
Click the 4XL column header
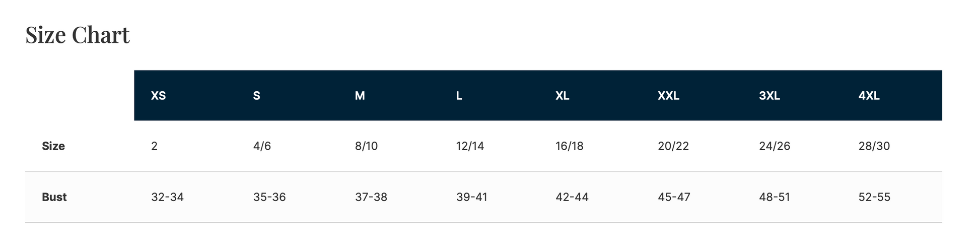pos(869,96)
